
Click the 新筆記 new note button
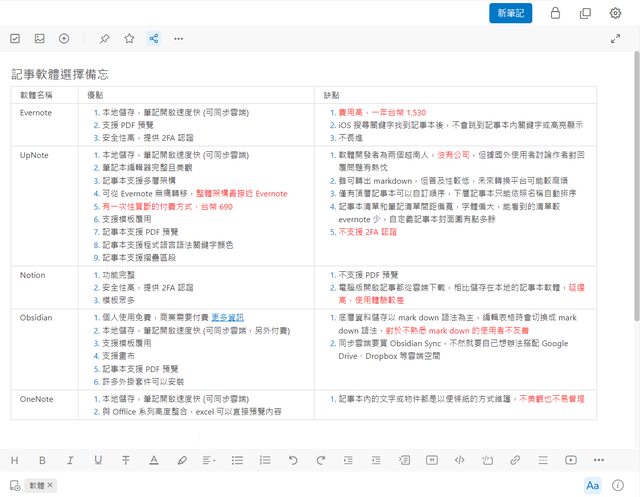(x=512, y=13)
